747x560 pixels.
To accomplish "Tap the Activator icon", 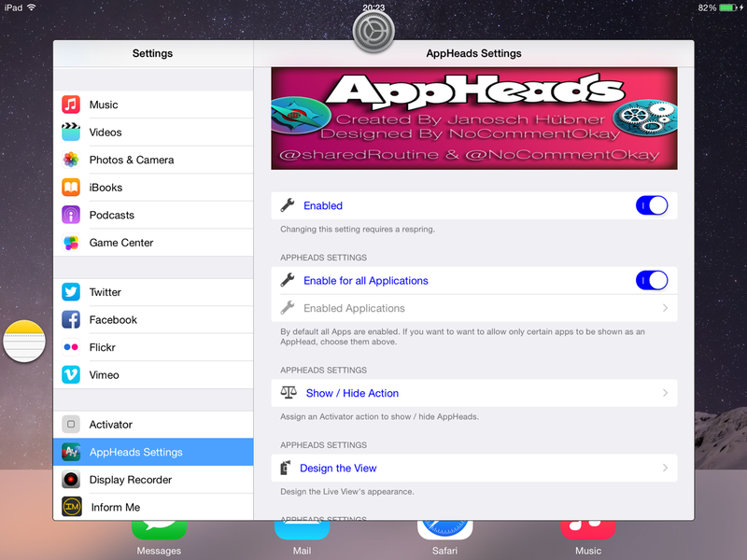I will tap(71, 425).
